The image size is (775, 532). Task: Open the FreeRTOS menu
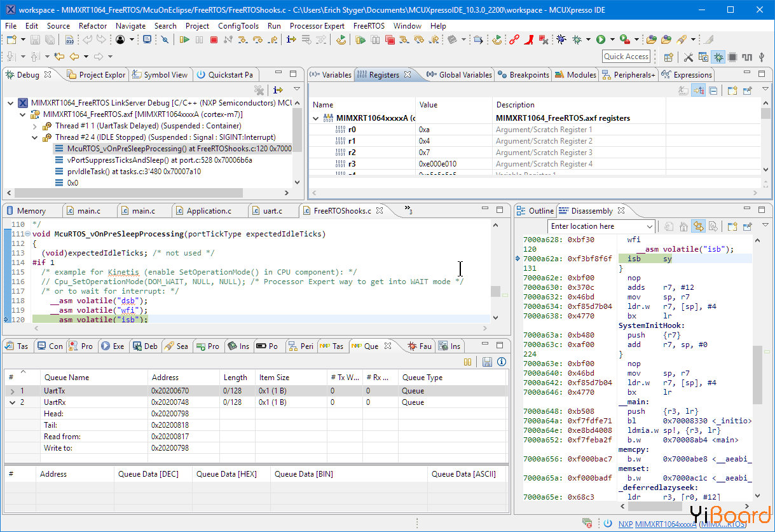pos(369,26)
